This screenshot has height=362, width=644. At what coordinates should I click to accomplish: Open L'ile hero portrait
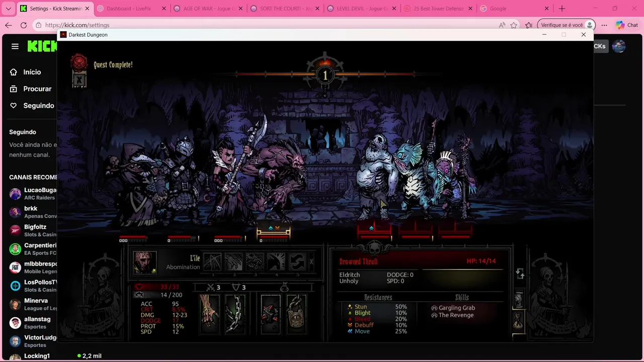145,262
